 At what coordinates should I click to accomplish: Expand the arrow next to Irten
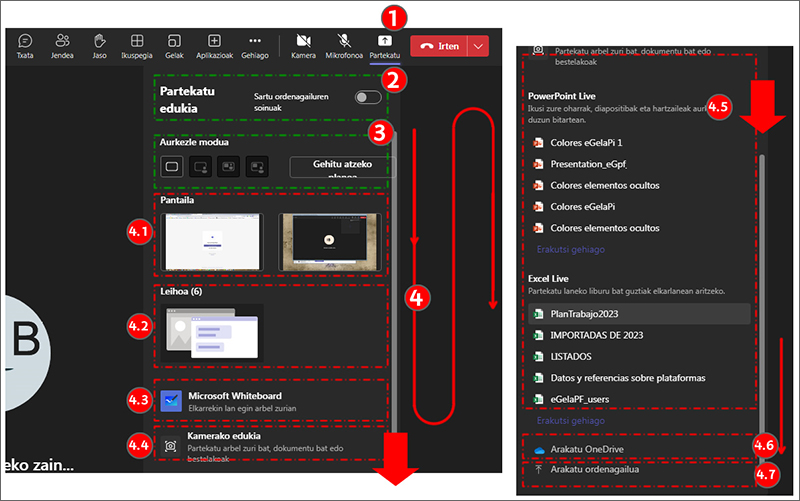[x=480, y=46]
